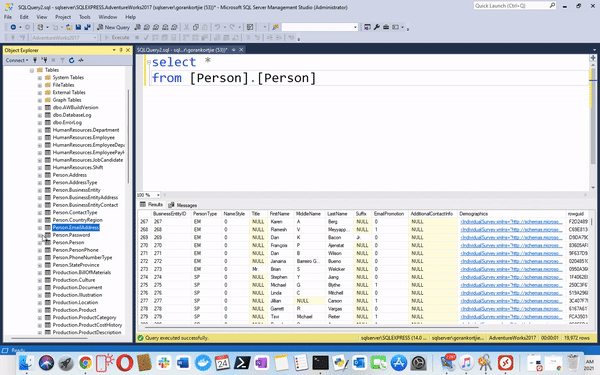The height and width of the screenshot is (375, 600).
Task: Open Microsoft Remote Desktop from the dock
Action: coord(505,362)
